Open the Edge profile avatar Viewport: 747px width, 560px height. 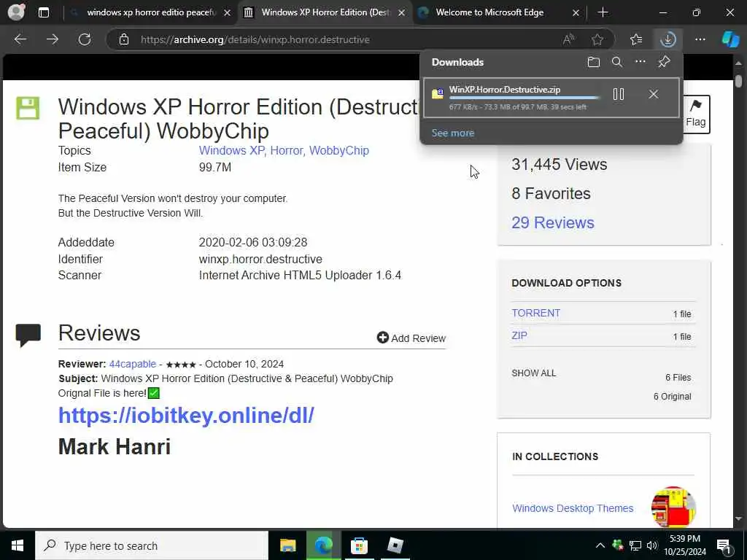click(x=16, y=12)
